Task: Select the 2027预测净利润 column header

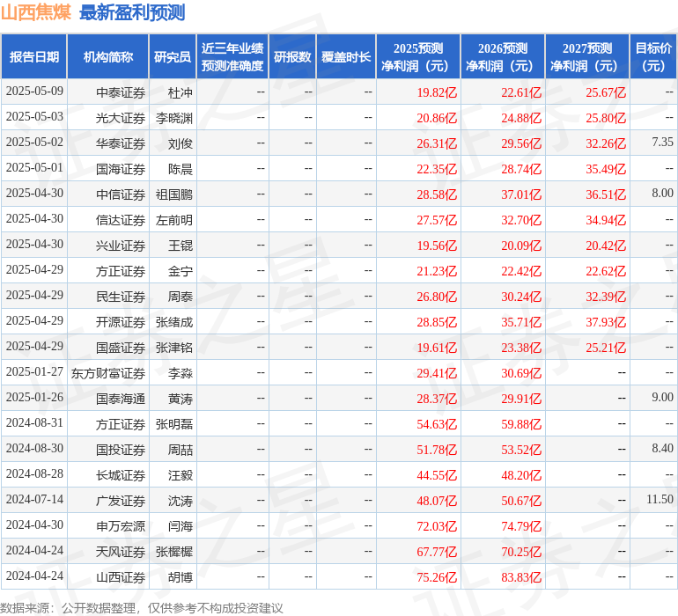Action: [x=587, y=57]
